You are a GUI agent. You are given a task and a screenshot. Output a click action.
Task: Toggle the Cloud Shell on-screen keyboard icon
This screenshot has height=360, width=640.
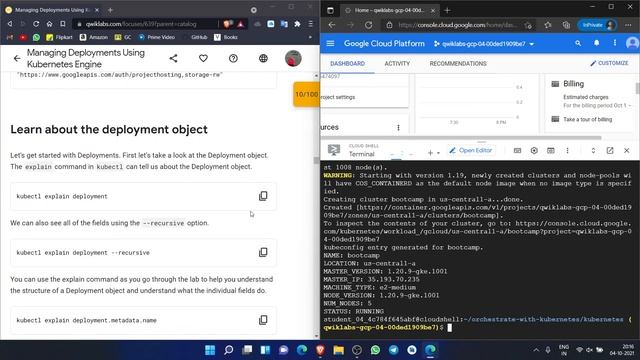pos(517,151)
